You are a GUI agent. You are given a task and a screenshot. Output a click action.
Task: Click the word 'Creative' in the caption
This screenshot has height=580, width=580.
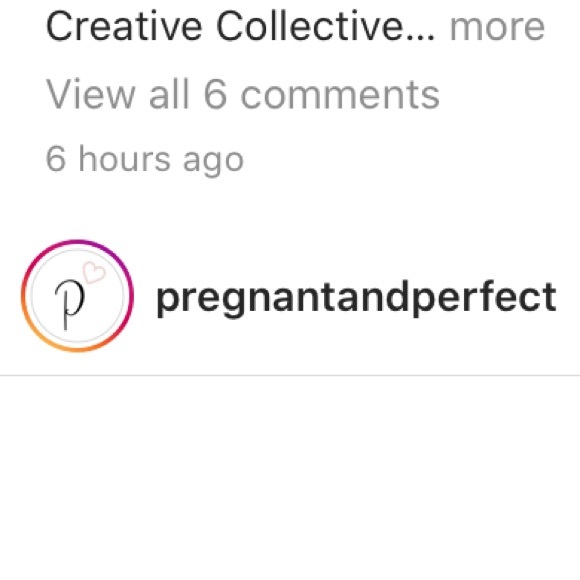tap(124, 27)
